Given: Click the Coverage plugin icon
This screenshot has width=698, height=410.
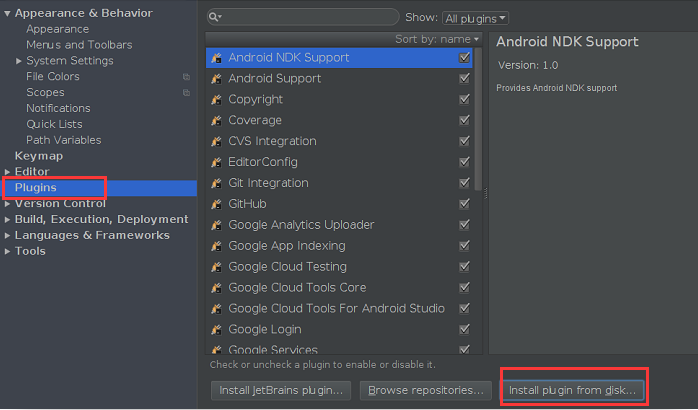Looking at the screenshot, I should click(217, 121).
